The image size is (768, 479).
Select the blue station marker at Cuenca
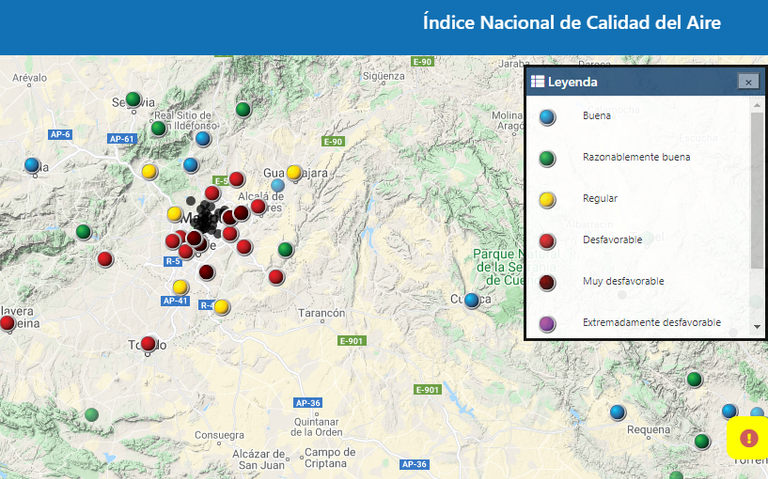pyautogui.click(x=472, y=300)
